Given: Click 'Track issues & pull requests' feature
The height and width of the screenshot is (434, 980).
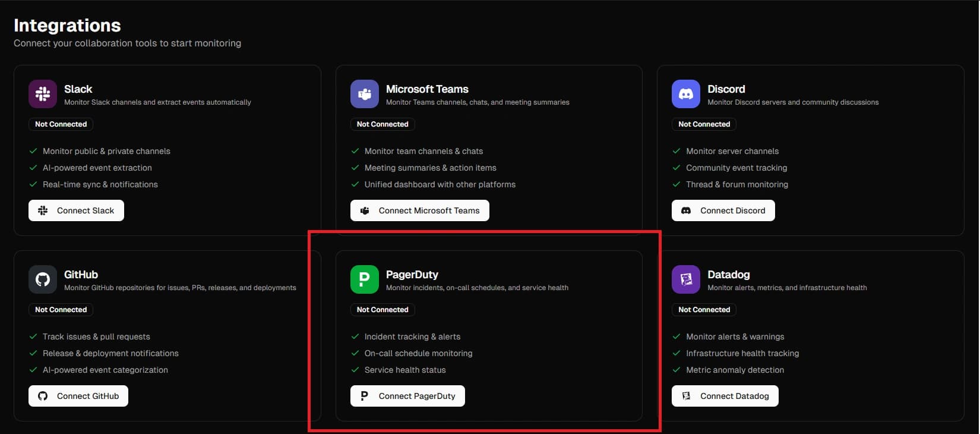Looking at the screenshot, I should 96,336.
